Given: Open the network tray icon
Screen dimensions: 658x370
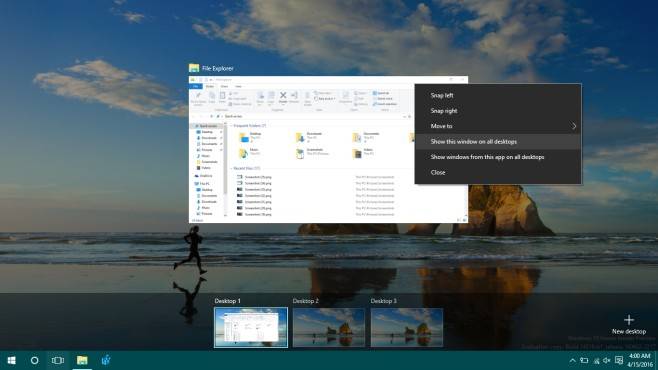Looking at the screenshot, I should click(596, 360).
